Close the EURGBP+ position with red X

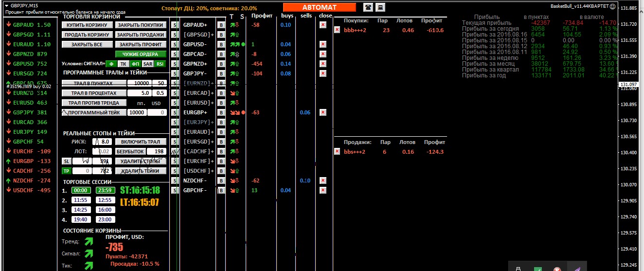point(322,112)
